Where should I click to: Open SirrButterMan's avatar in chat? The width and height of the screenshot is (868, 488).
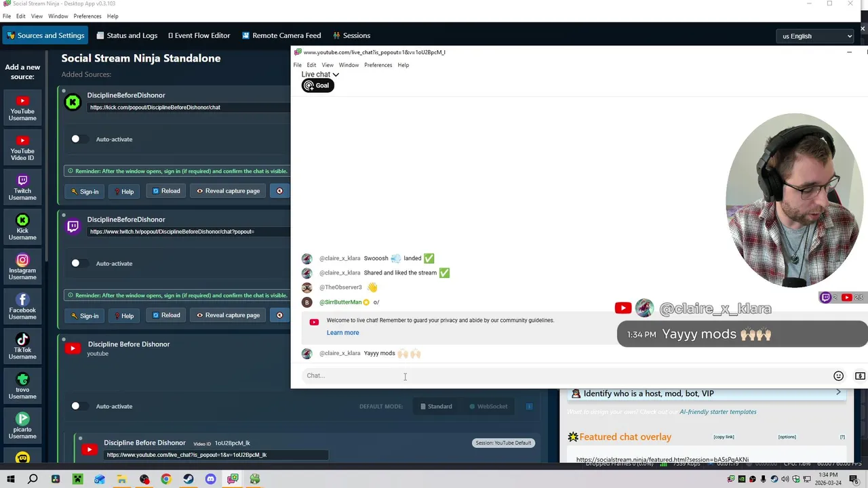tap(307, 302)
